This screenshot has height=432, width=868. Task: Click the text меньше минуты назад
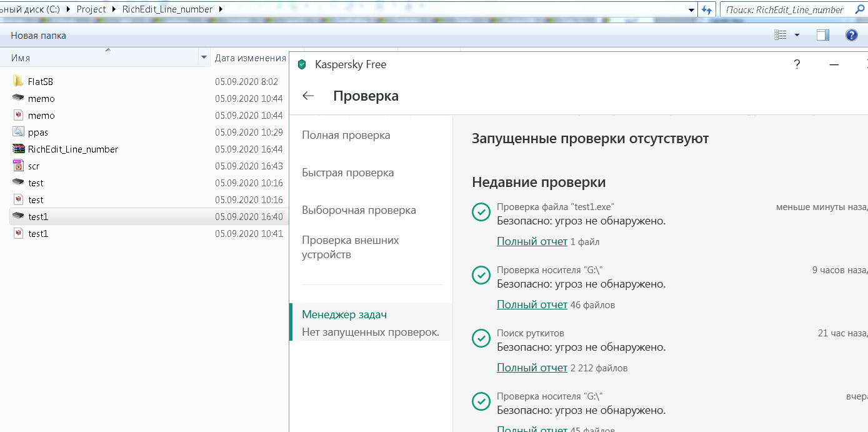click(822, 207)
